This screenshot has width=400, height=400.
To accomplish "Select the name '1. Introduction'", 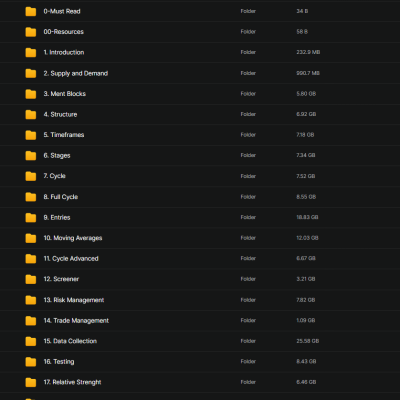I will click(64, 52).
